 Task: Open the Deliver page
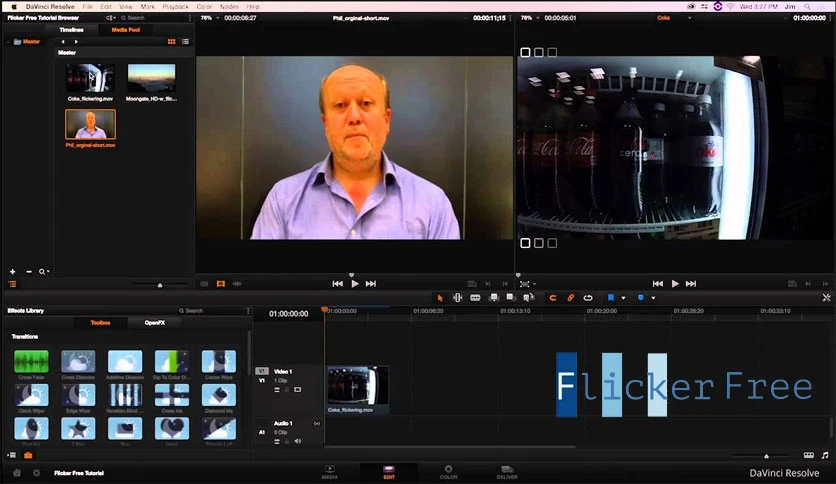pos(507,472)
